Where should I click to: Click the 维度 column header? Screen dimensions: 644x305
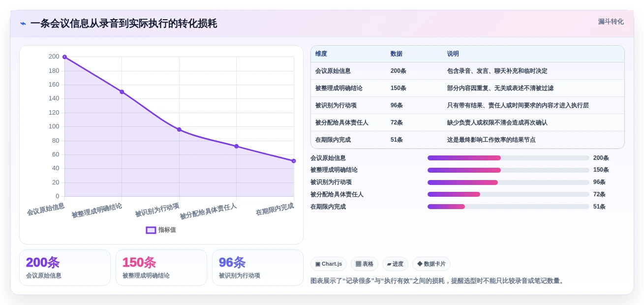point(321,54)
